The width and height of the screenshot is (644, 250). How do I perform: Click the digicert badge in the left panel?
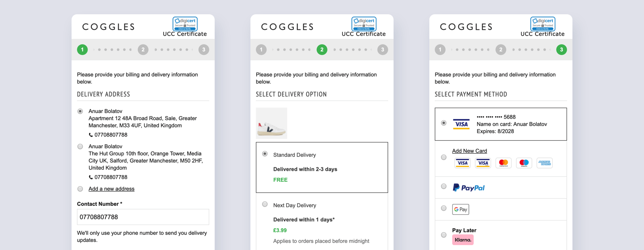click(x=185, y=23)
